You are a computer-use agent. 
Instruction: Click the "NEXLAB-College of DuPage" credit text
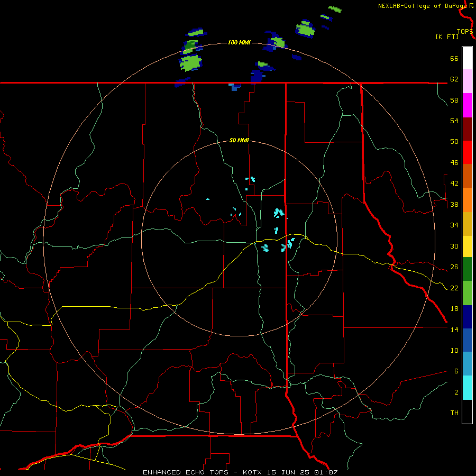click(x=423, y=6)
